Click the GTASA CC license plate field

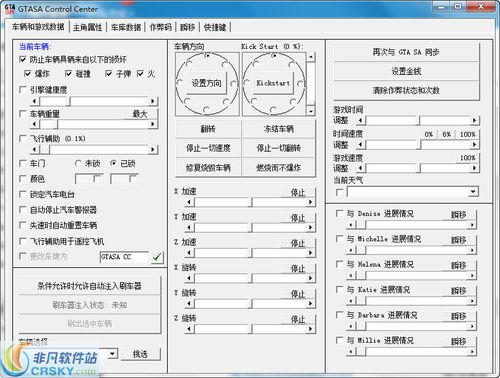pos(124,257)
